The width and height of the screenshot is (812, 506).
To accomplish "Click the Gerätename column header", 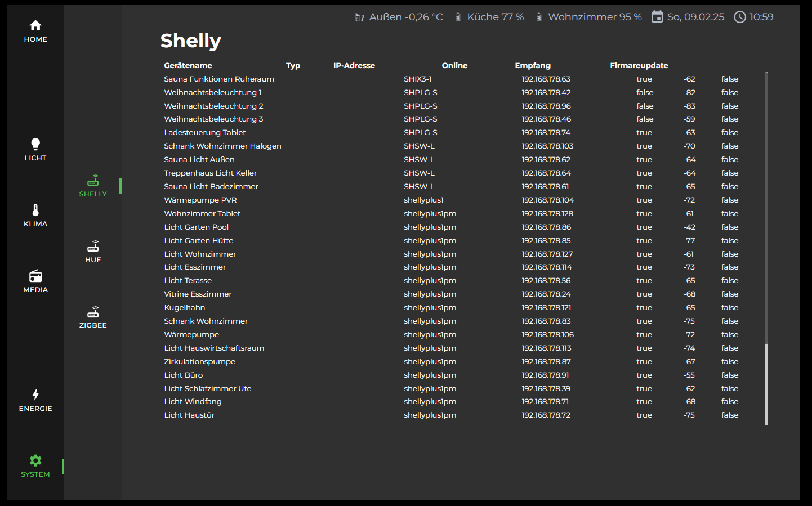I will pyautogui.click(x=188, y=65).
